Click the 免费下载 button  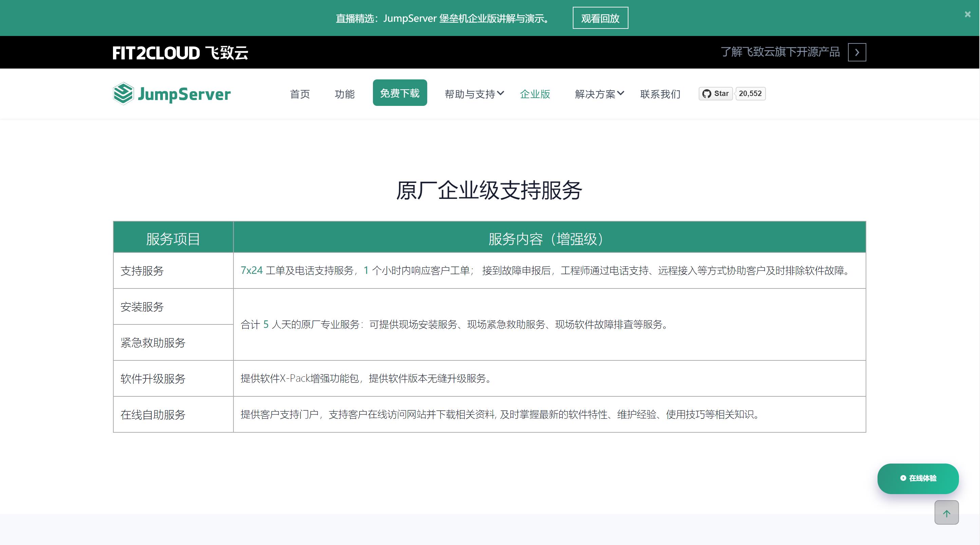click(400, 93)
